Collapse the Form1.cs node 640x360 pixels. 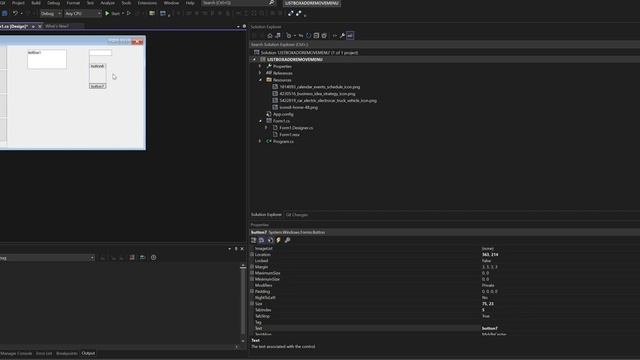[x=260, y=121]
